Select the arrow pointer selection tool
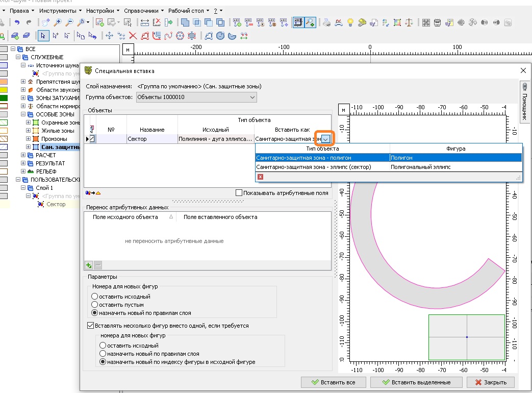 (43, 36)
